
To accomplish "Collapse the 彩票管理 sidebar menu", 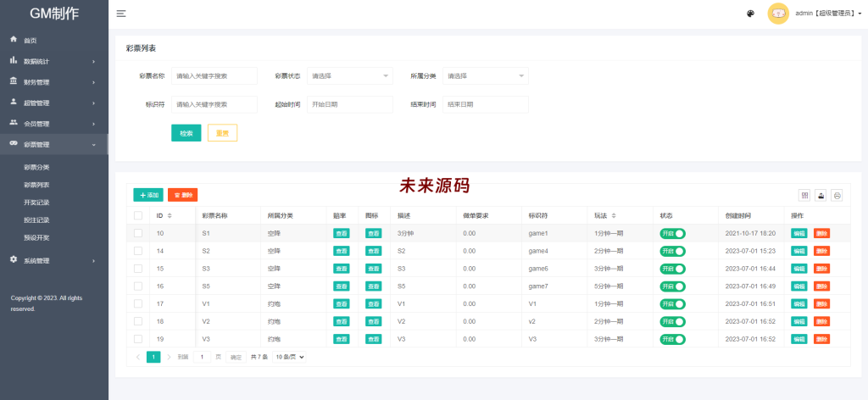I will click(x=53, y=144).
